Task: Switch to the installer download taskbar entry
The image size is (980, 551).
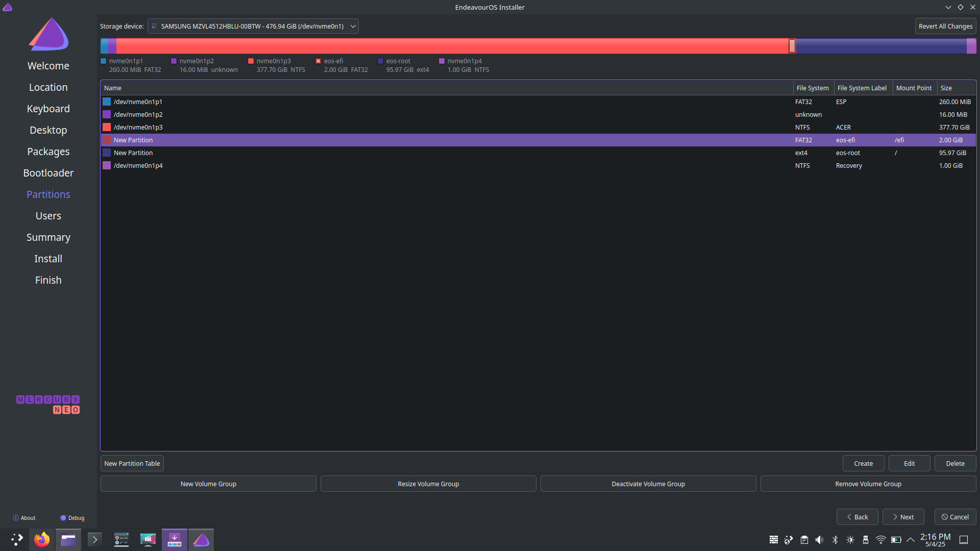Action: 175,539
